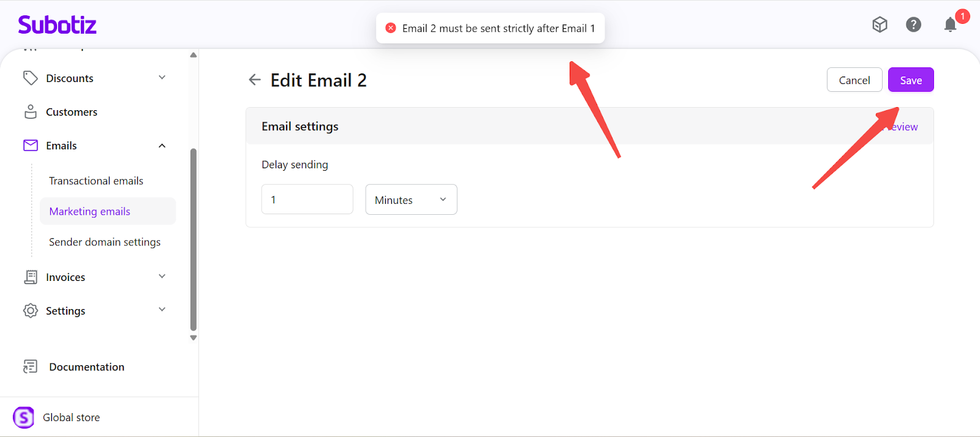Click the Customers person icon

[31, 112]
